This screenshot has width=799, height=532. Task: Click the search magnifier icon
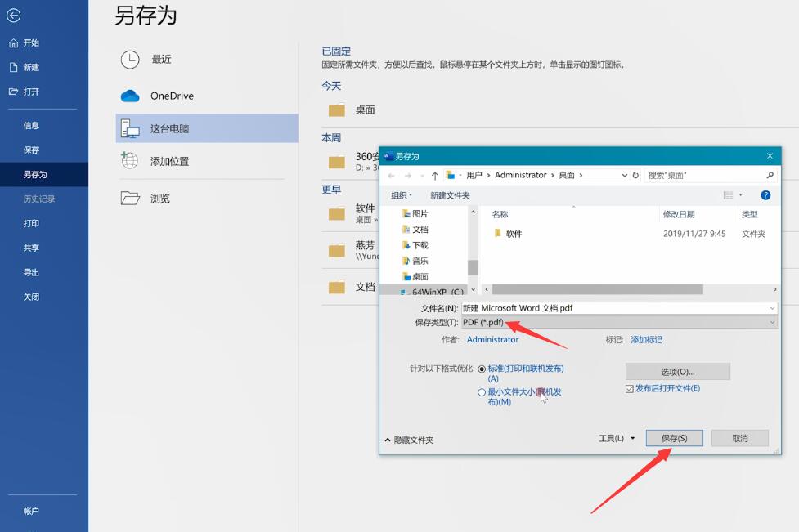[770, 175]
